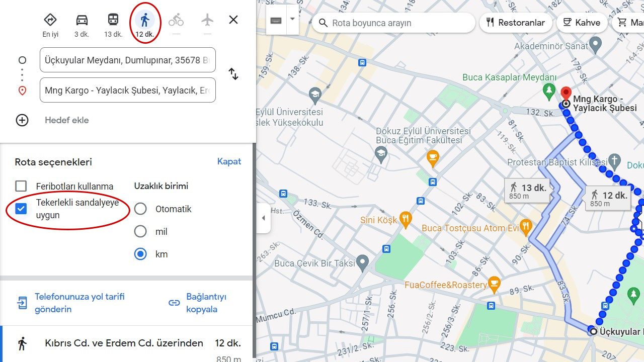644x362 pixels.
Task: Click Buca Tostçusu Atom Evi marker
Action: [526, 227]
